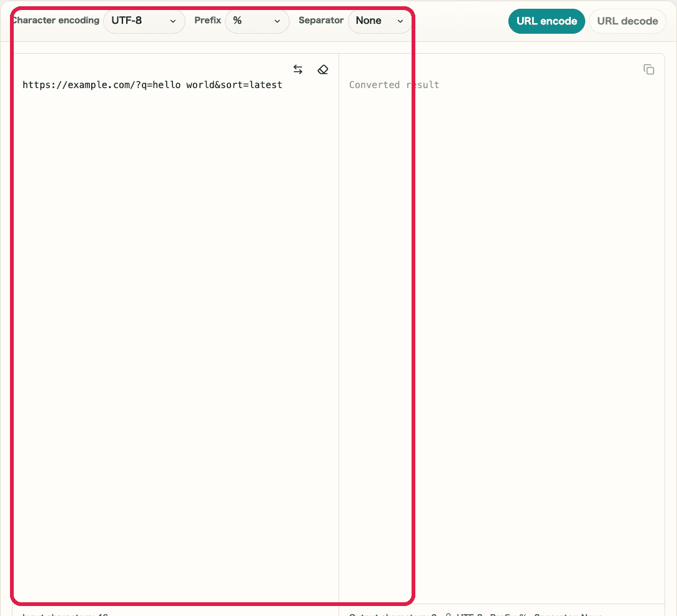Click the Character encoding label
This screenshot has height=616, width=677.
pyautogui.click(x=55, y=20)
